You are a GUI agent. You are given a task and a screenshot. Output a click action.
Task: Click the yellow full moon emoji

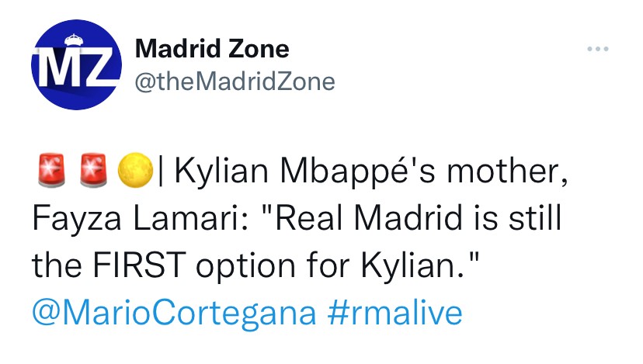134,172
